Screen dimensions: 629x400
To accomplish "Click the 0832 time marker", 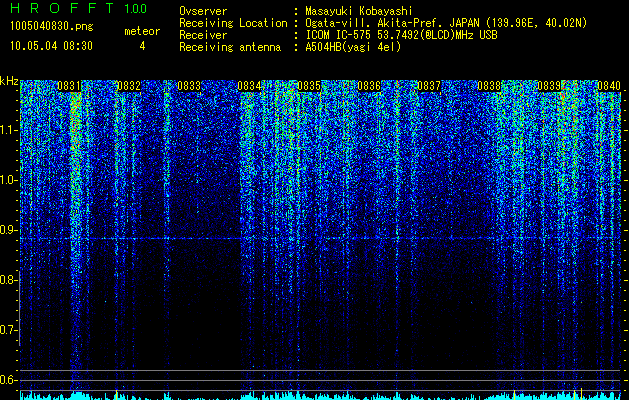I will pos(129,86).
